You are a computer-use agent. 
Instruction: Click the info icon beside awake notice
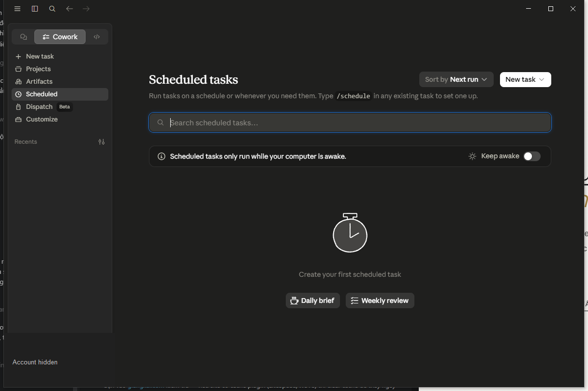pos(162,156)
